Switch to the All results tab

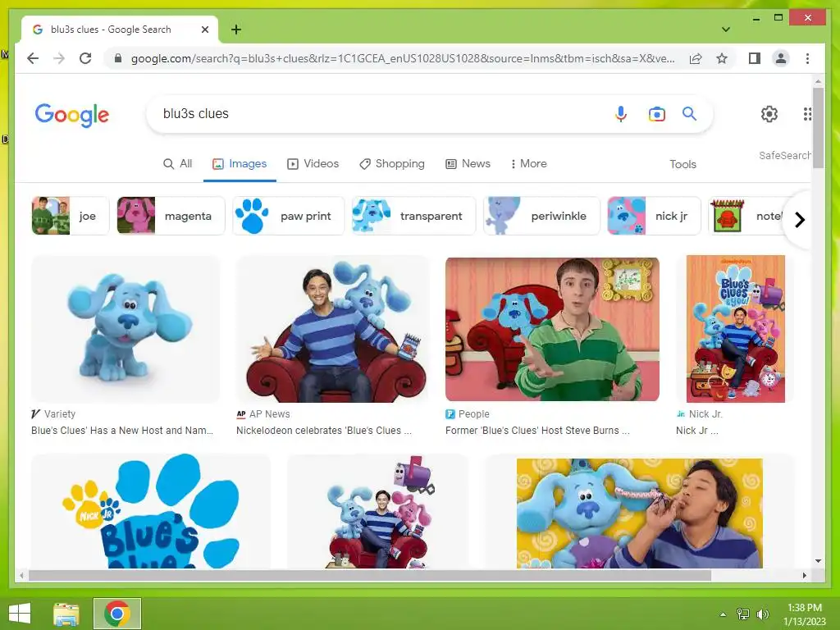[177, 164]
